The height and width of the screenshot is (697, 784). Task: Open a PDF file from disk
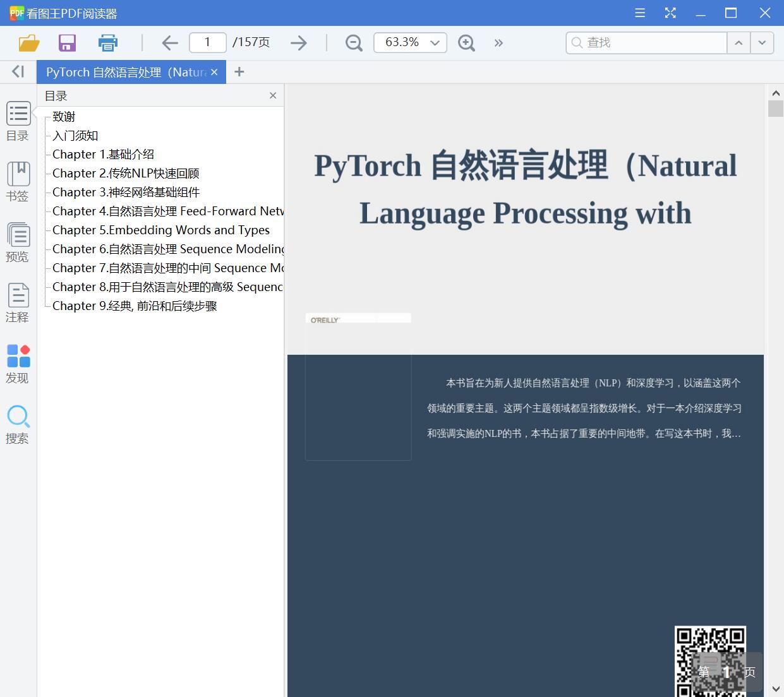click(28, 42)
